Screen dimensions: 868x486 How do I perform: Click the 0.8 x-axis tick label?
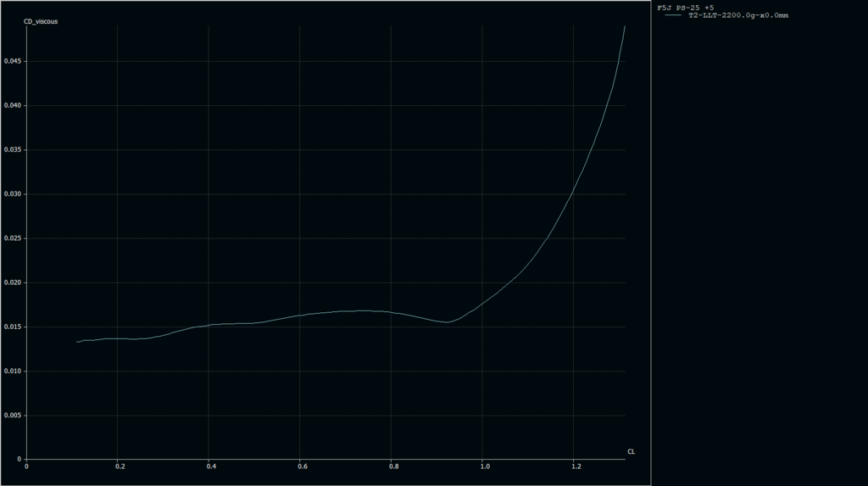(x=393, y=466)
